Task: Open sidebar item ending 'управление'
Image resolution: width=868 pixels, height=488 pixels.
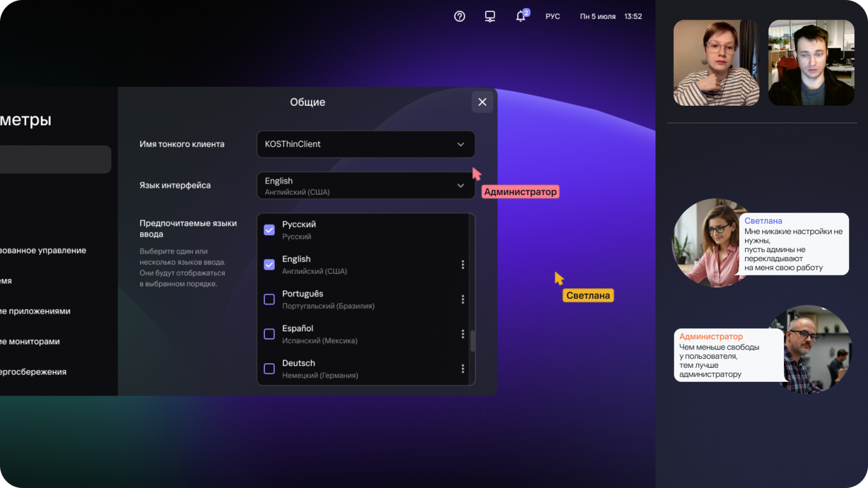Action: [x=43, y=250]
